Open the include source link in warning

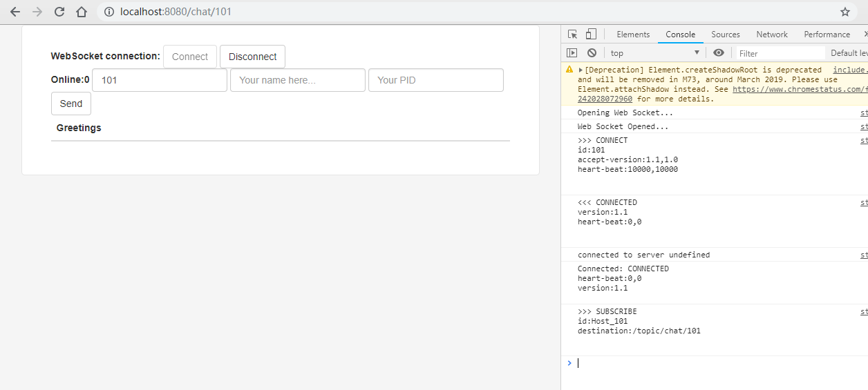click(x=850, y=70)
